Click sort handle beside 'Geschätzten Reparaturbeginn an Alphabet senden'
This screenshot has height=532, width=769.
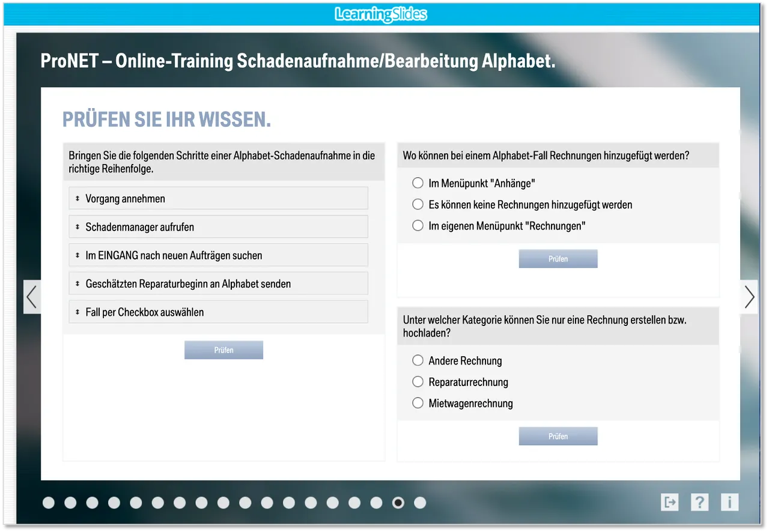[x=78, y=283]
